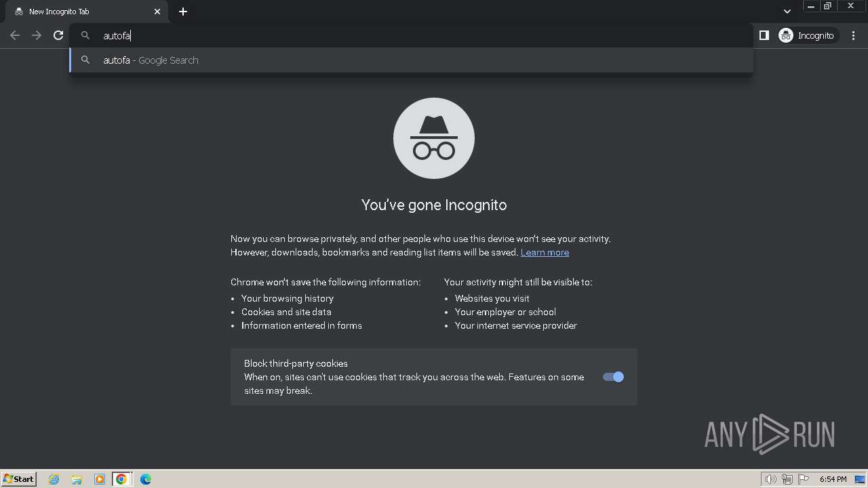Click the network tray icon
This screenshot has width=868, height=488.
[787, 479]
